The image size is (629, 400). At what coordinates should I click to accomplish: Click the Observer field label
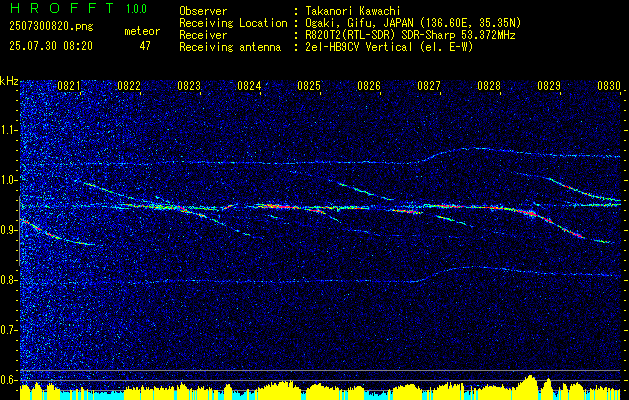coord(203,11)
